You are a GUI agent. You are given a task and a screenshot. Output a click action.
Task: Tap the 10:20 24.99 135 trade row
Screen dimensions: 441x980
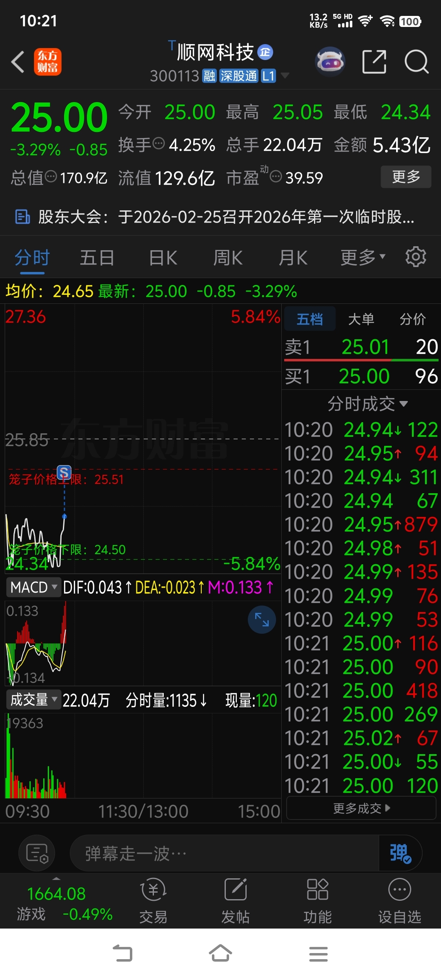pyautogui.click(x=361, y=572)
